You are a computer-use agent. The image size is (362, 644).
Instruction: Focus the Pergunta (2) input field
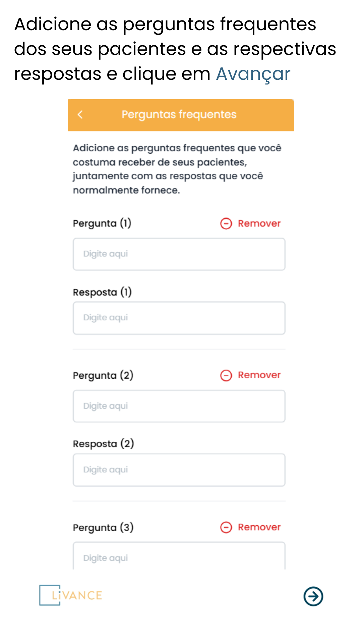coord(179,406)
